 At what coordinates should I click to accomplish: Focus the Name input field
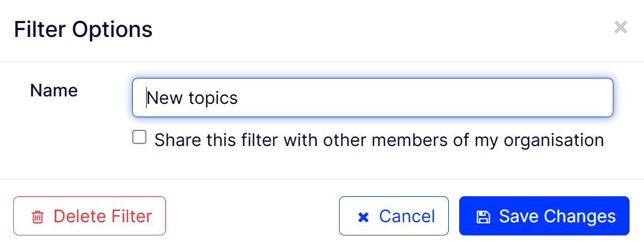pyautogui.click(x=373, y=98)
